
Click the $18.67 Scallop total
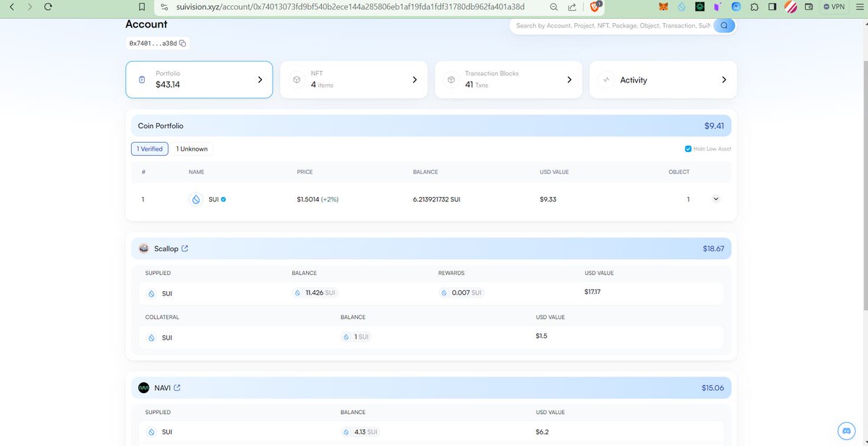pos(713,248)
